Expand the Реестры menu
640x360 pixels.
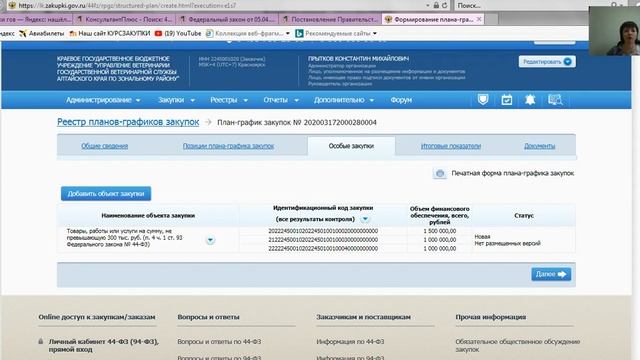pos(229,100)
